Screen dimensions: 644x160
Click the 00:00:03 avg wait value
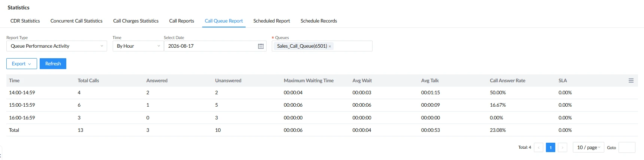pyautogui.click(x=362, y=93)
